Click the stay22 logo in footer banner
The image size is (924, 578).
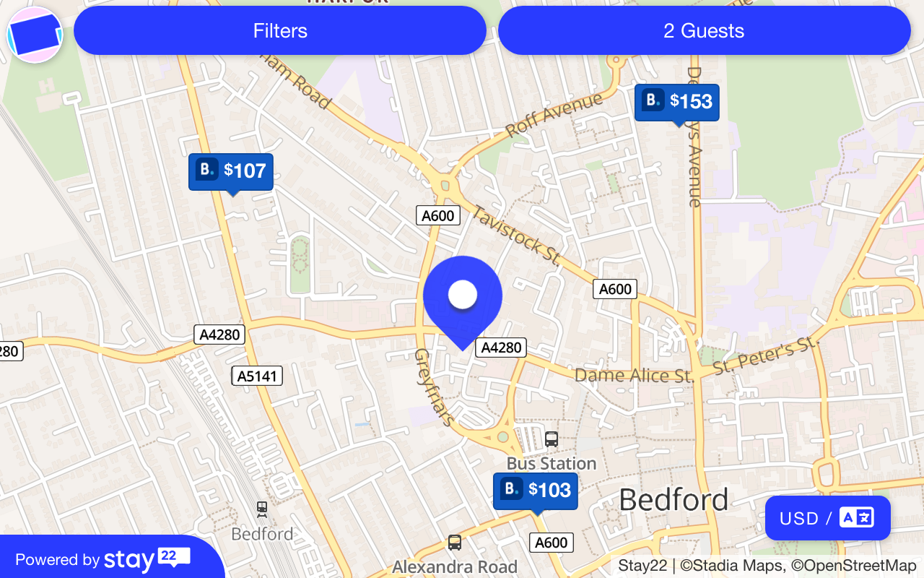coord(147,558)
